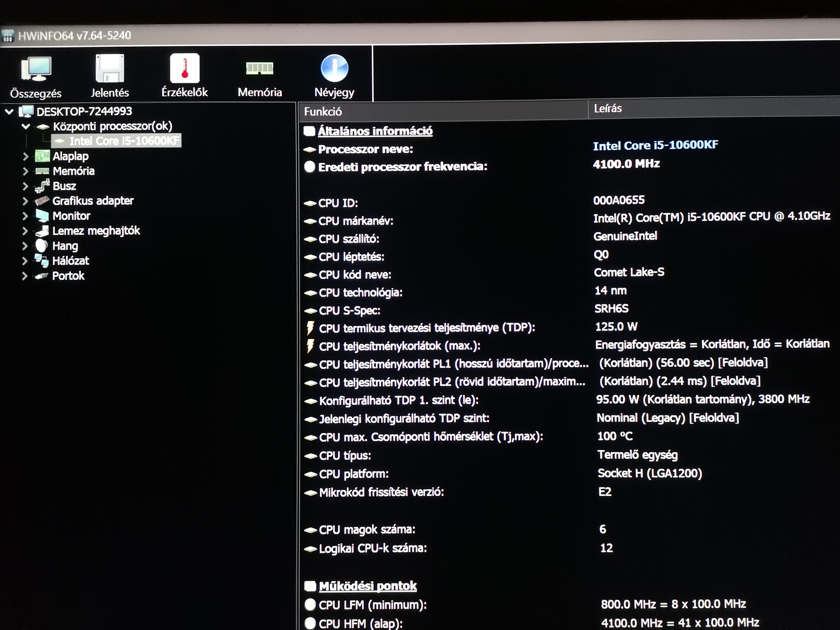
Task: Select the Lemez meghajtók tree item label
Action: 96,231
